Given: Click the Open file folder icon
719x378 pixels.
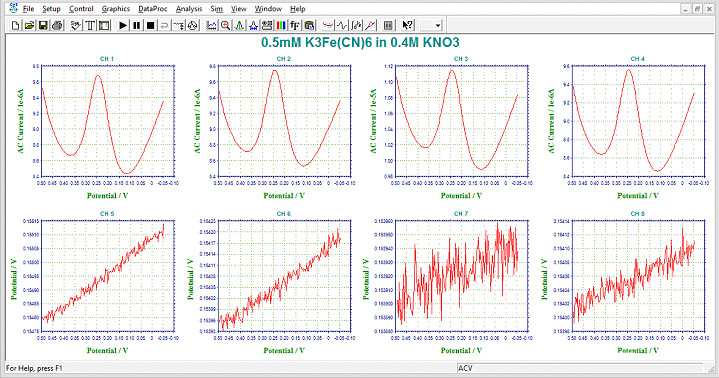Looking at the screenshot, I should click(x=29, y=25).
